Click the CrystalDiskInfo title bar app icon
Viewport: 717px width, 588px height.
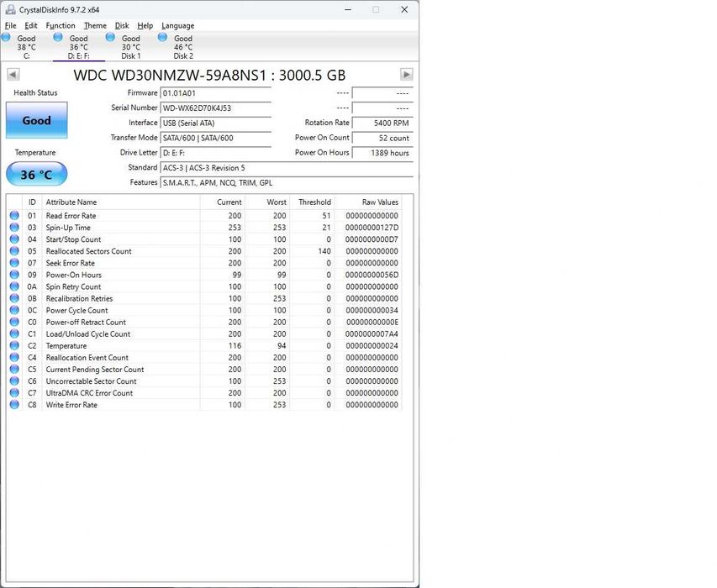[10, 9]
